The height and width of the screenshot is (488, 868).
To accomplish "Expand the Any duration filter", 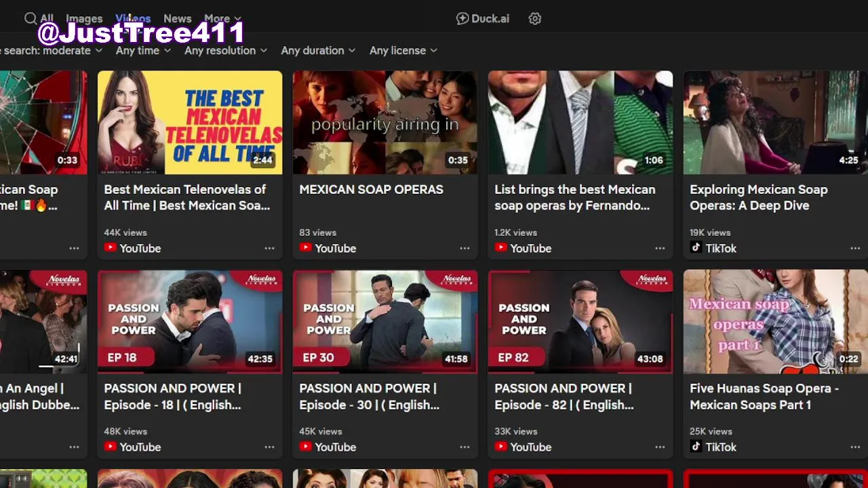I will [x=318, y=50].
